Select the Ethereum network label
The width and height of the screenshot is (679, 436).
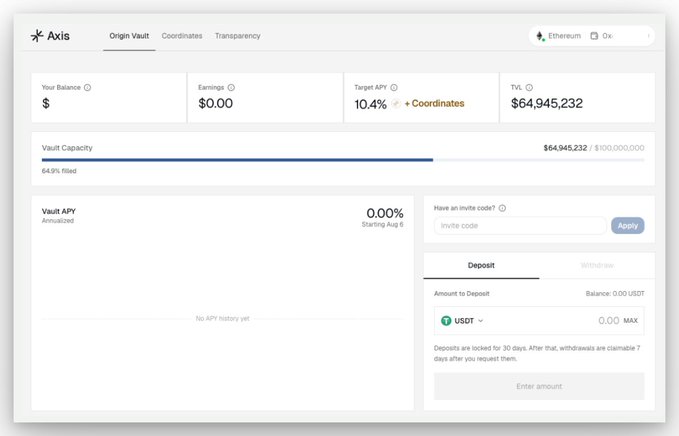click(564, 36)
